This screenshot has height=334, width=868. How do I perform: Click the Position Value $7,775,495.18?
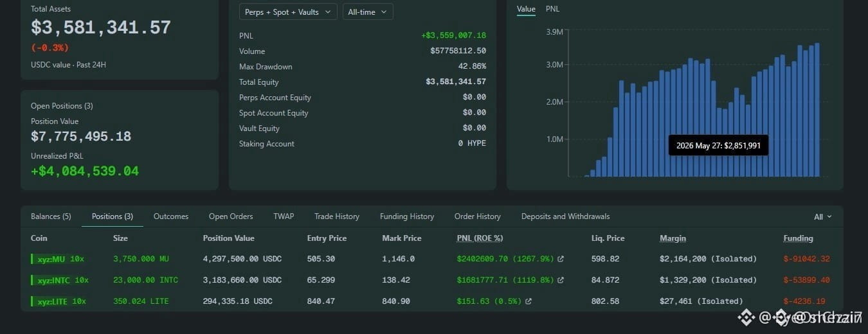pyautogui.click(x=81, y=137)
